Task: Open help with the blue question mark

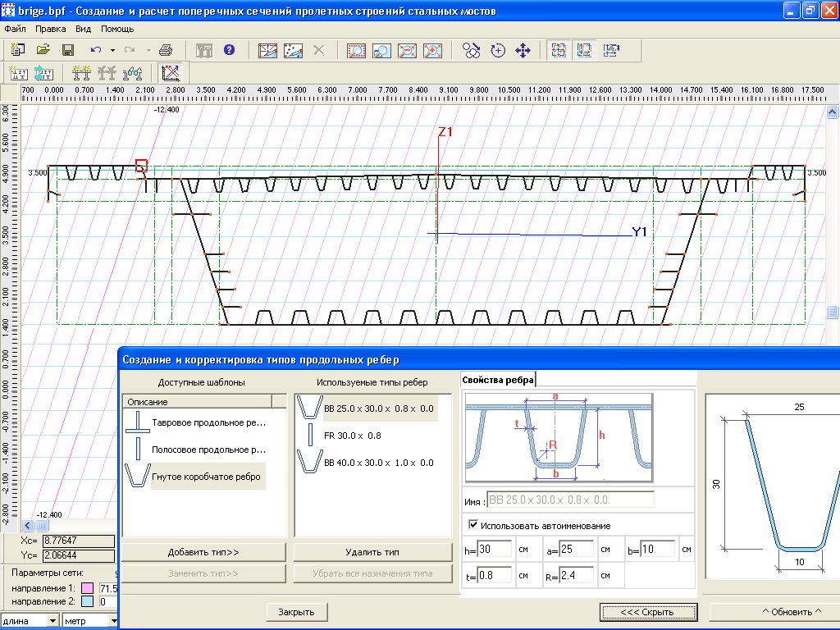Action: pos(229,50)
